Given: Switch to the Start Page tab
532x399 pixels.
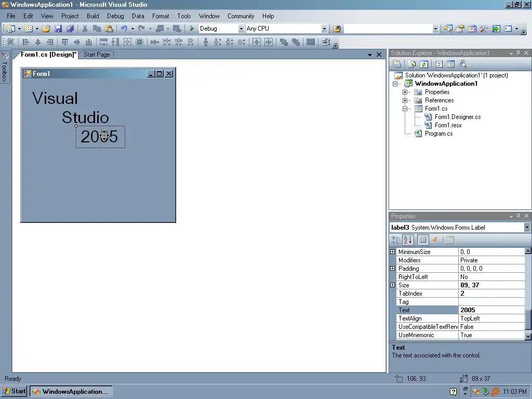Looking at the screenshot, I should tap(97, 55).
